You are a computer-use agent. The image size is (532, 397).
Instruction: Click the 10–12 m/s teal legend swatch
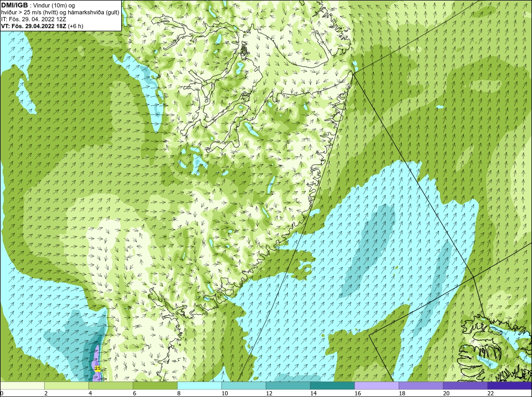pyautogui.click(x=244, y=385)
